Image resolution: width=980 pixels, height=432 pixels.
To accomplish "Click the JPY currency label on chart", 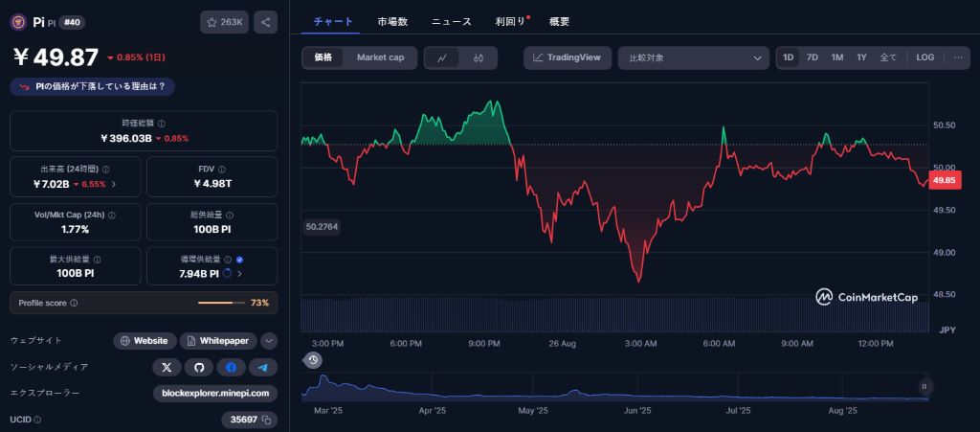I will point(947,329).
